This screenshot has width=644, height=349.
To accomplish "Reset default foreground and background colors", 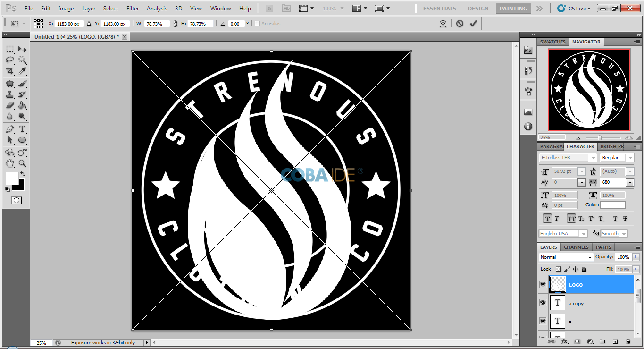I will point(8,189).
